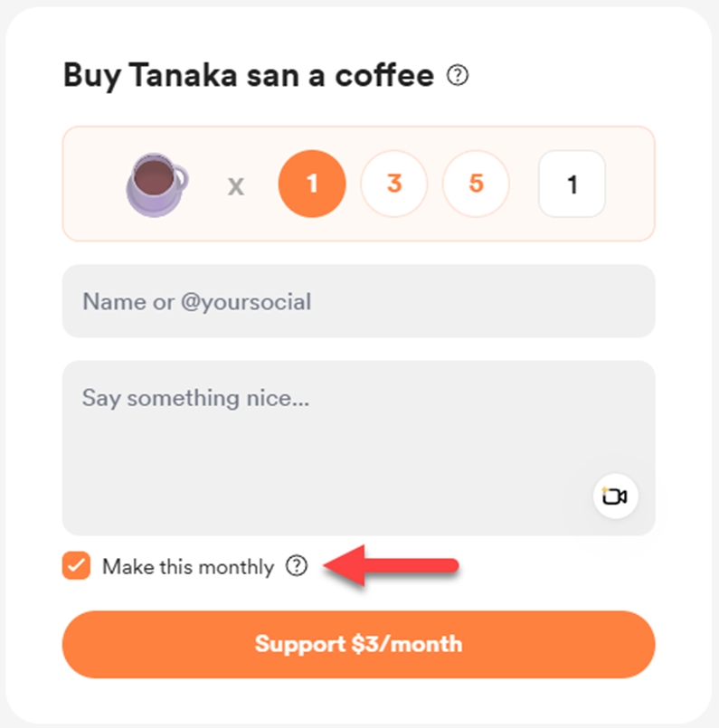Click the help icon beside the coffee heading

(458, 76)
